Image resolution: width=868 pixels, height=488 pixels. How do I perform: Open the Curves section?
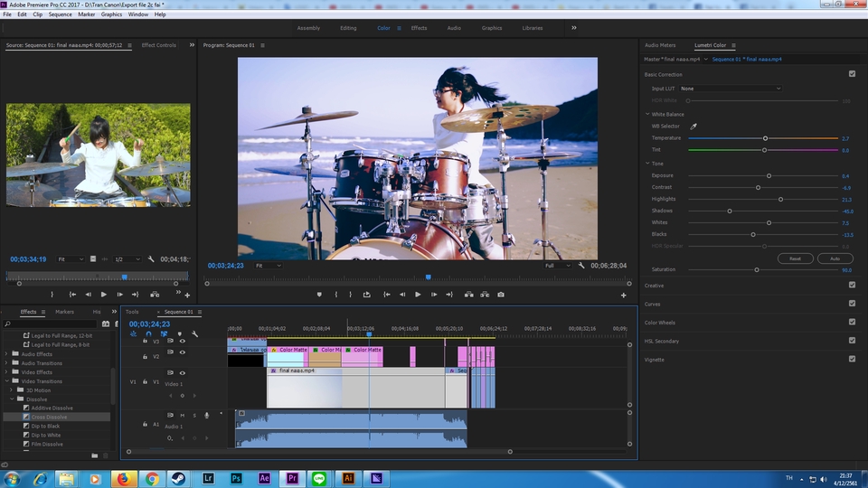click(x=652, y=304)
